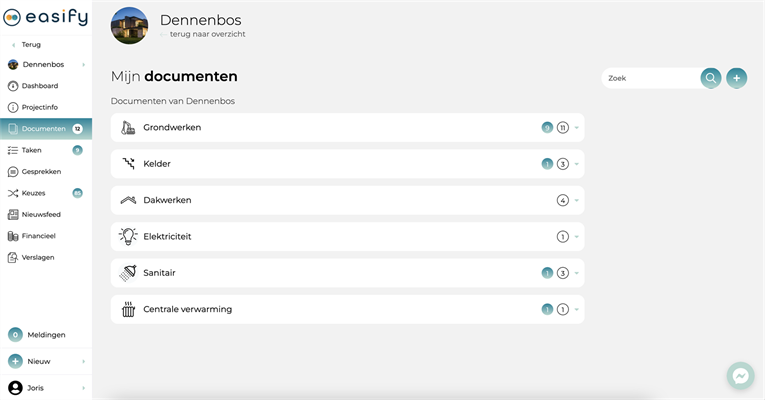Click the Kelder stairs icon

[x=128, y=164]
